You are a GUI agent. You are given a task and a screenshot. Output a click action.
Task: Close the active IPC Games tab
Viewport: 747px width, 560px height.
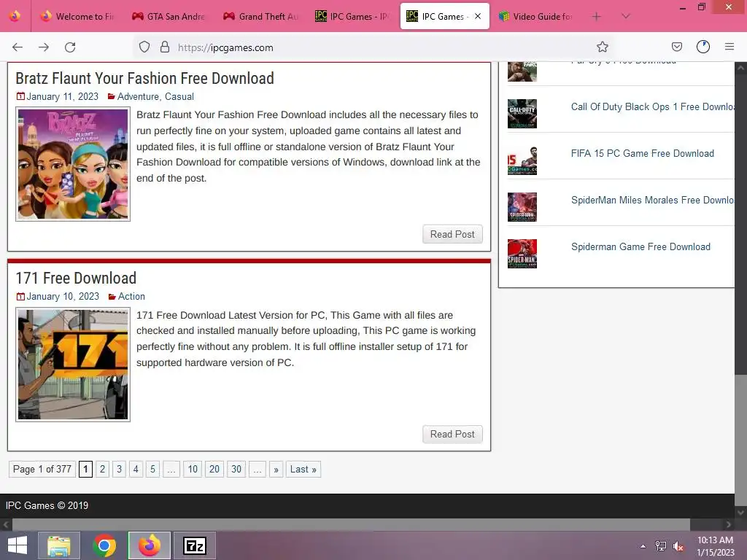pyautogui.click(x=478, y=16)
